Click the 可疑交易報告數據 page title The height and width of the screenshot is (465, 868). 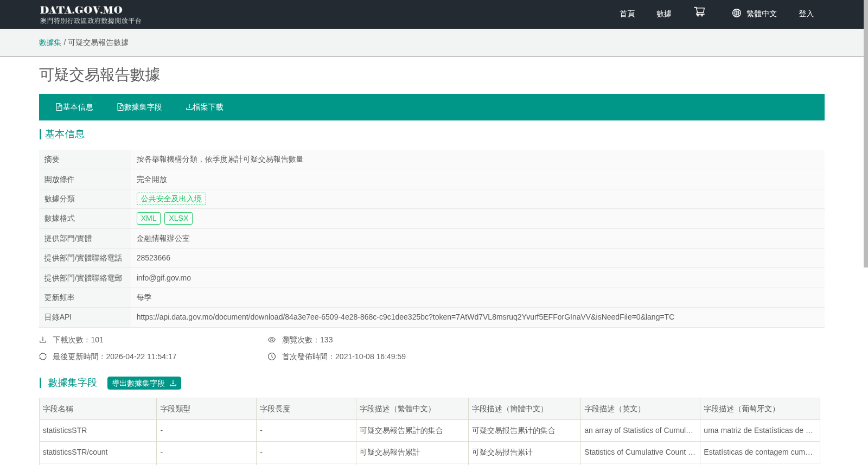99,74
